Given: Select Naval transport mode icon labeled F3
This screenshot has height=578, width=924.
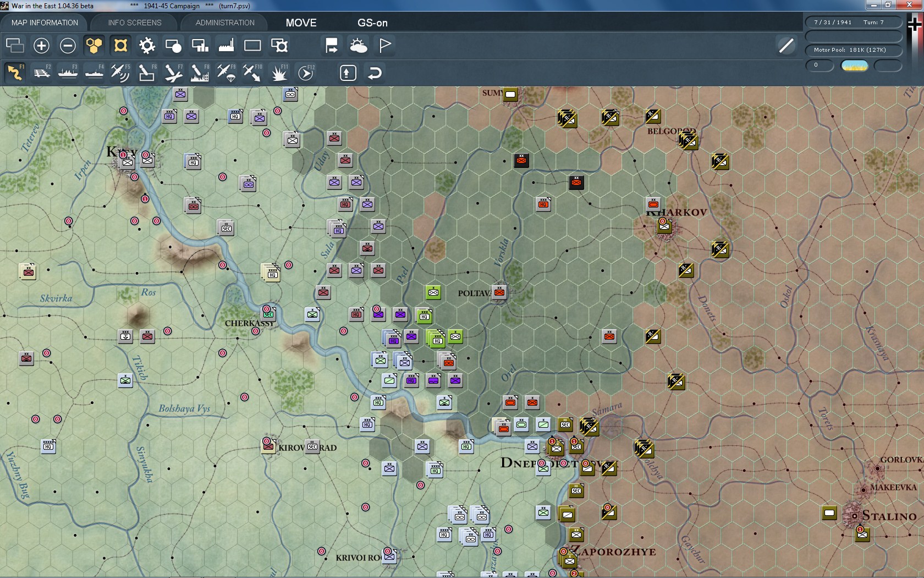Looking at the screenshot, I should coord(68,73).
